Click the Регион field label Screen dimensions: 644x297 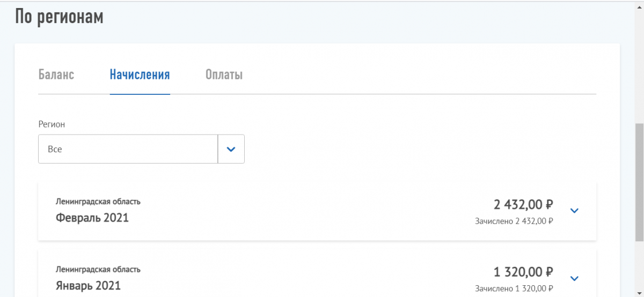52,124
